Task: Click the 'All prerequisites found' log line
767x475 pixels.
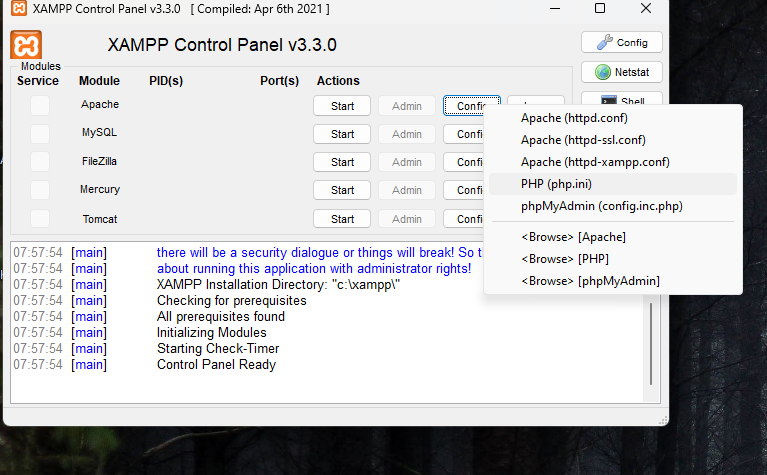Action: (x=221, y=317)
